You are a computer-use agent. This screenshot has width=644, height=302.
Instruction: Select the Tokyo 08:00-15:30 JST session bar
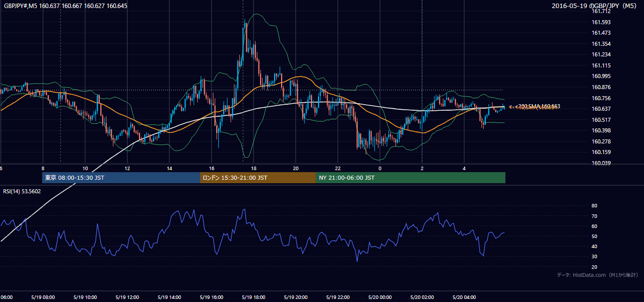[x=121, y=178]
